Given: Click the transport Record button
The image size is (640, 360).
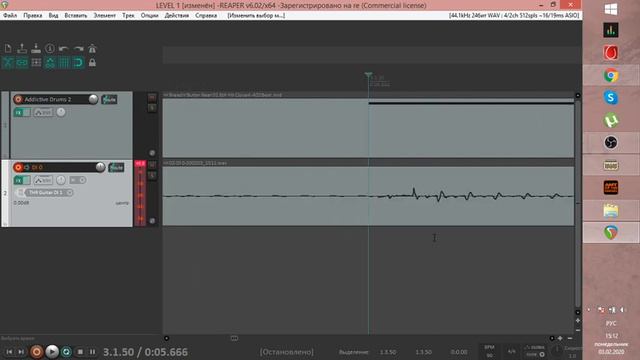Looking at the screenshot, I should point(36,351).
